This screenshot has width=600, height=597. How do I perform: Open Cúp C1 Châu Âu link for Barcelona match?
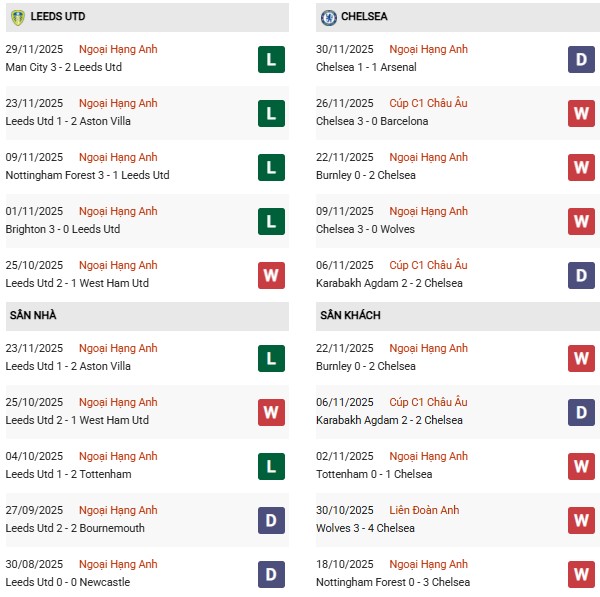(x=428, y=103)
